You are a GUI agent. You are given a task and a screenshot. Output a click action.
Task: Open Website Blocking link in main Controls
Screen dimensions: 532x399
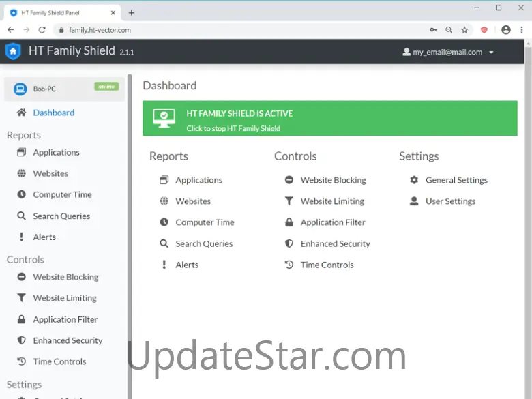click(x=333, y=180)
